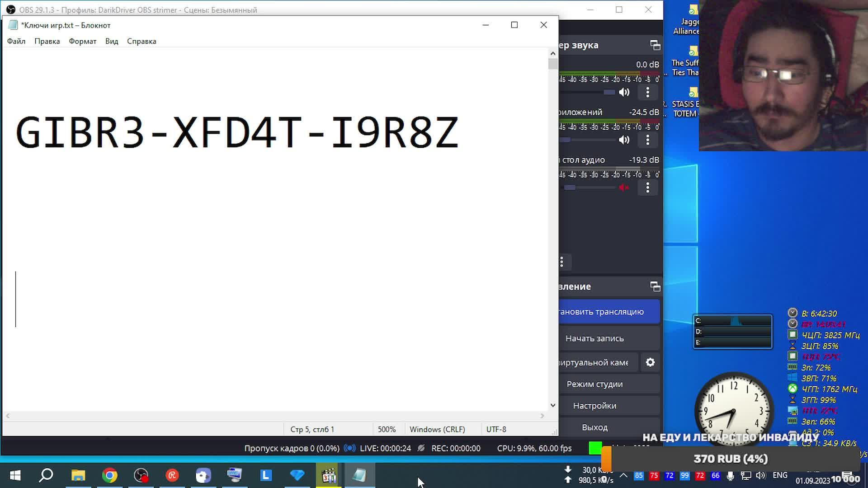Pop out the audio mixer dock

[x=655, y=45]
